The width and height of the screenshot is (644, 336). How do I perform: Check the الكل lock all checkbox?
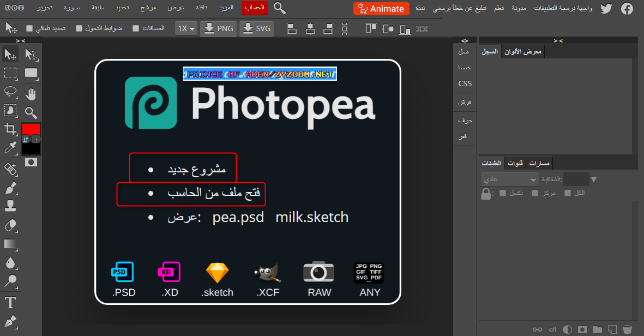coord(568,193)
